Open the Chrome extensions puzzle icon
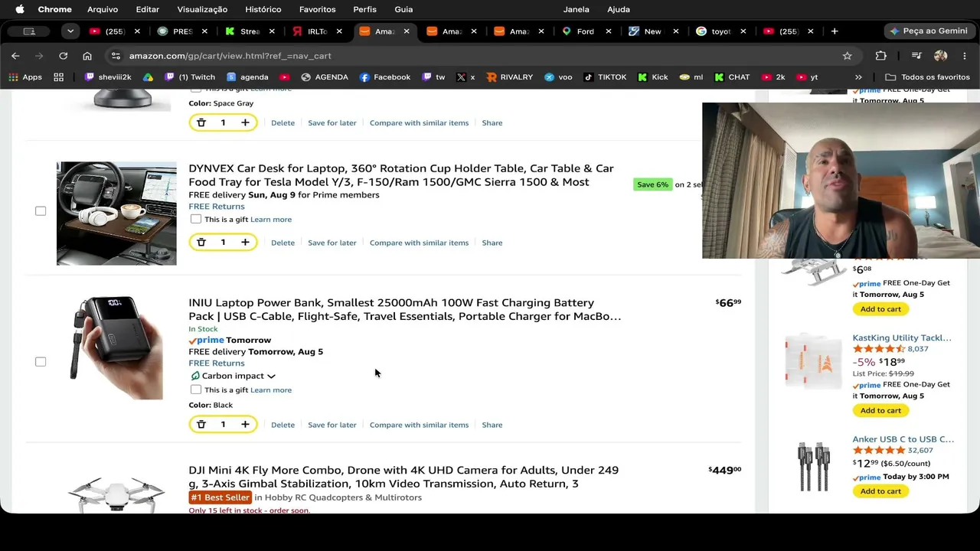This screenshot has height=551, width=980. [881, 56]
